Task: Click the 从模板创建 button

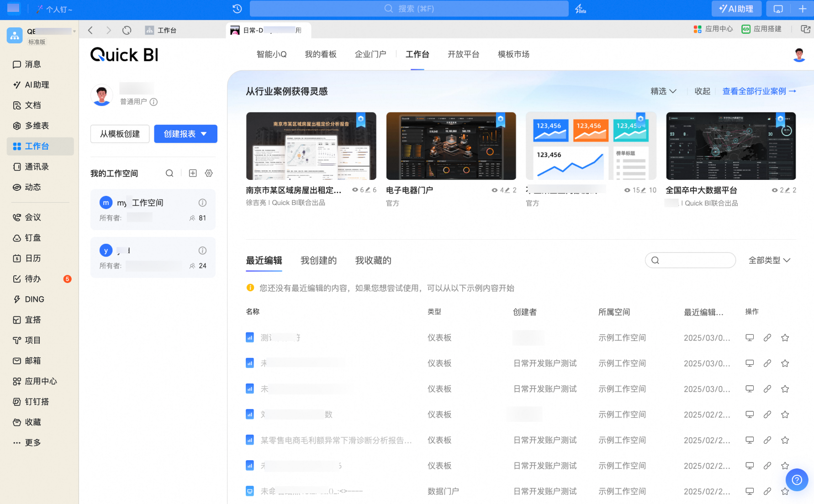Action: tap(120, 134)
